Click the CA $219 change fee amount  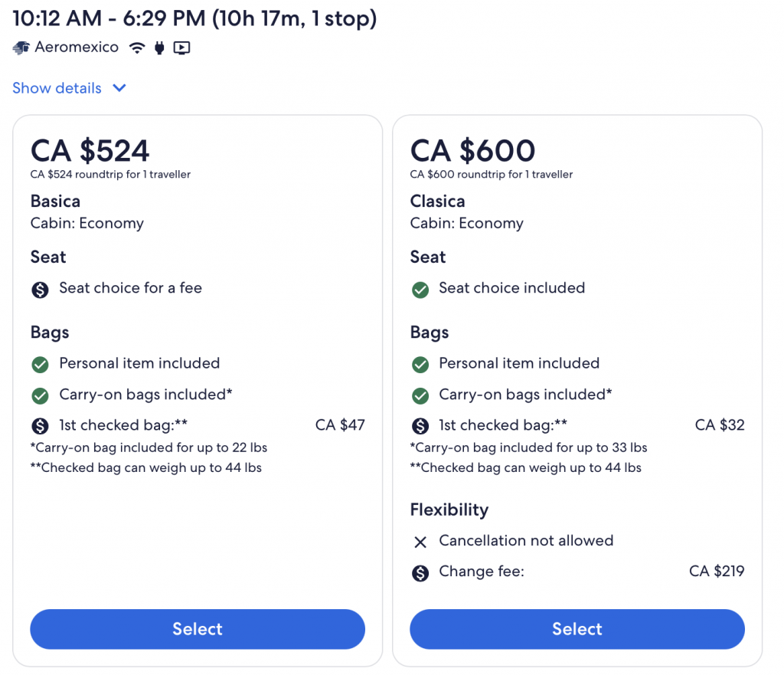pos(717,572)
